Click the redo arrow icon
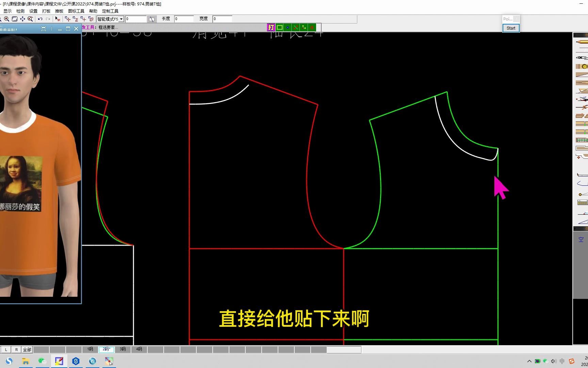The image size is (588, 368). pos(48,19)
